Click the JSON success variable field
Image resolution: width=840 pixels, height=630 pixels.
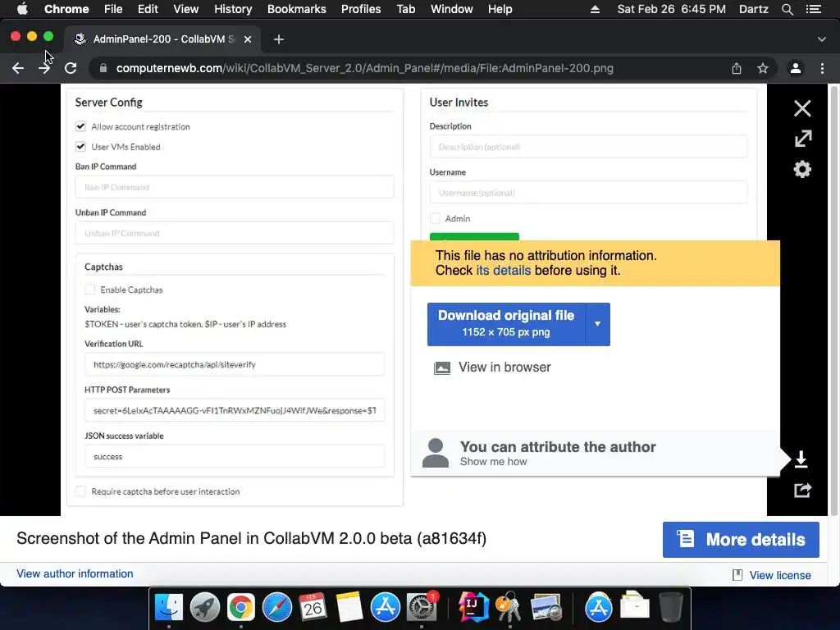click(x=235, y=456)
